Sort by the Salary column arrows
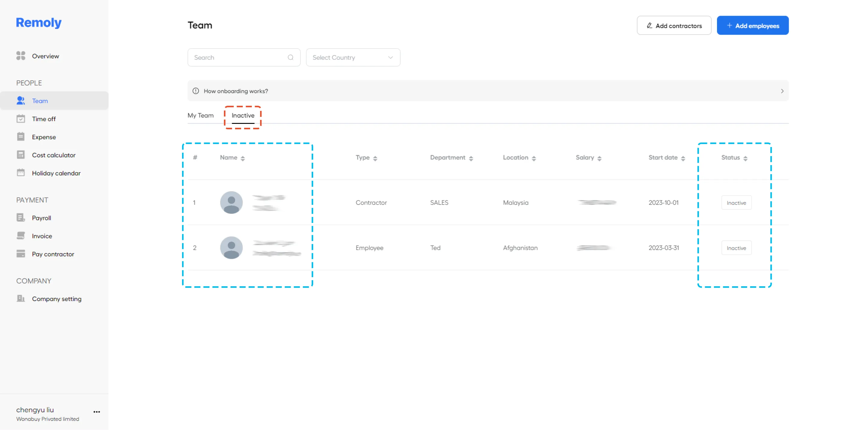The width and height of the screenshot is (868, 430). (x=599, y=158)
